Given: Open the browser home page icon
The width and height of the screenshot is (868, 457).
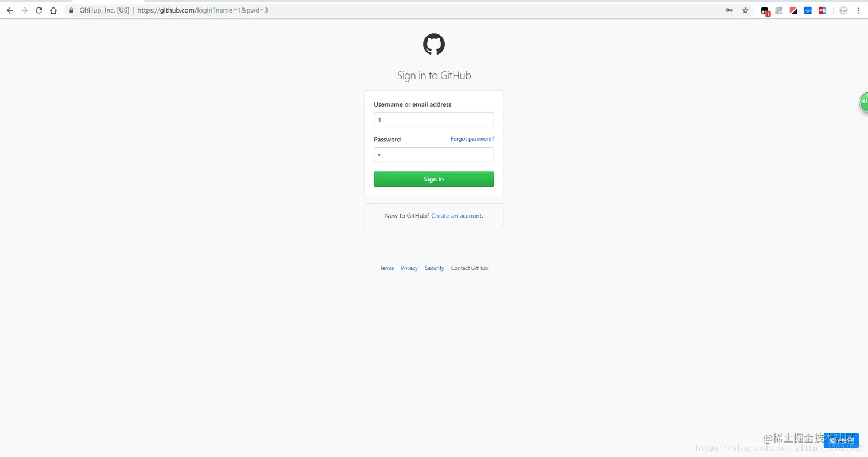Looking at the screenshot, I should tap(53, 10).
